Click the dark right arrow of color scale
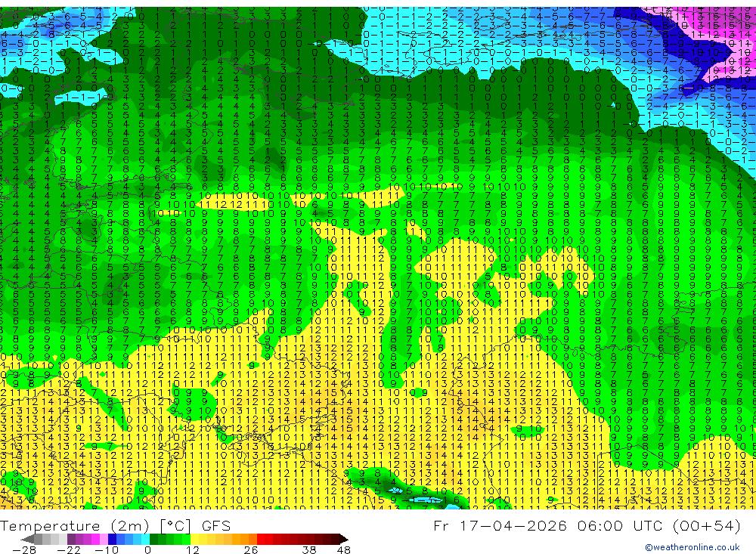 pos(343,539)
